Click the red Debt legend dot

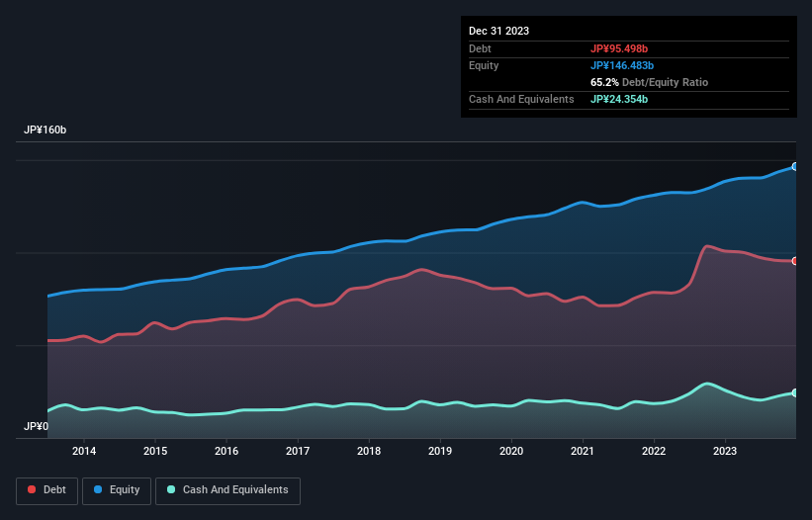(x=32, y=489)
